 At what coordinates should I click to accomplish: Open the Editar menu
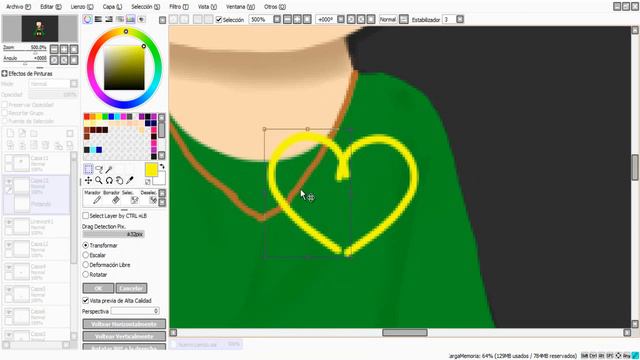[51, 7]
